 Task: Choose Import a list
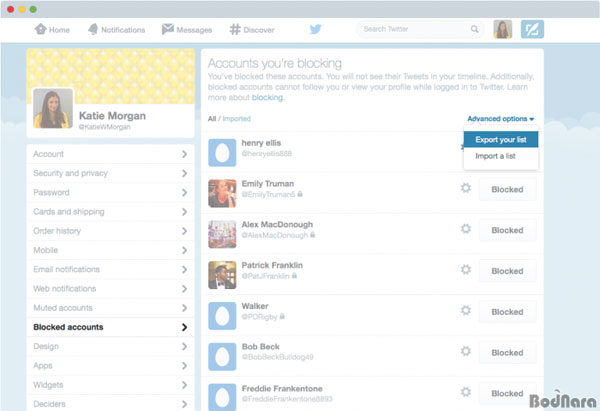point(501,156)
